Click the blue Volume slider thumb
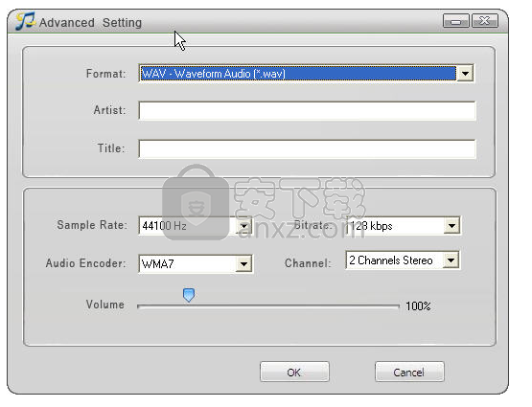The width and height of the screenshot is (532, 407). pos(189,295)
